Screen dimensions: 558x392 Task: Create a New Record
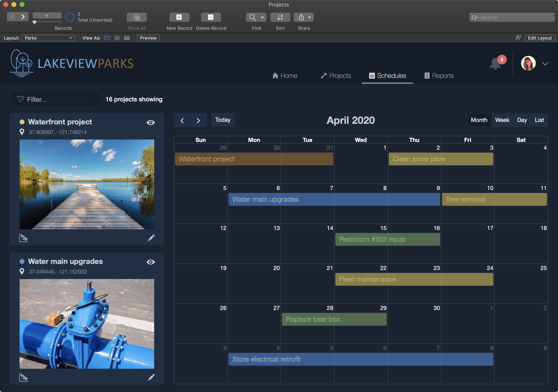coord(179,17)
